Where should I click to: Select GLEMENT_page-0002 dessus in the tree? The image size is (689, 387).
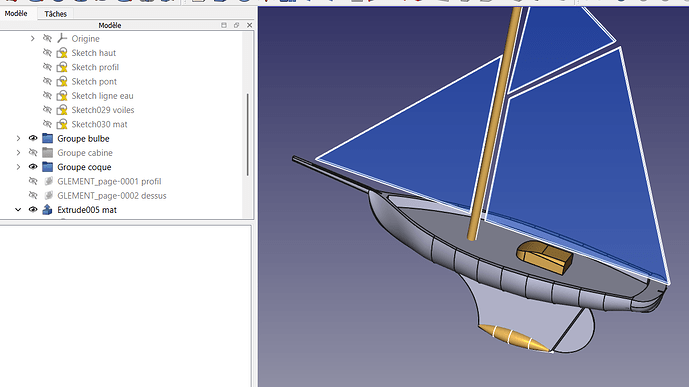pyautogui.click(x=112, y=195)
